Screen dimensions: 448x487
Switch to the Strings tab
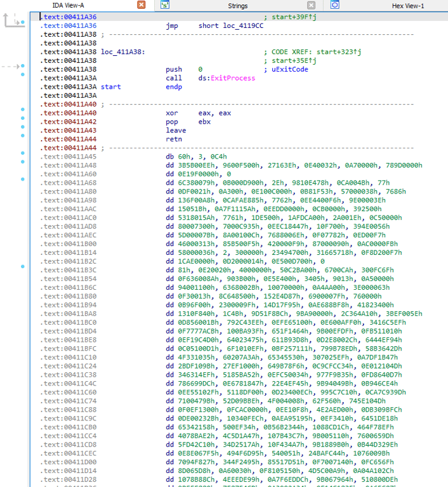pyautogui.click(x=237, y=6)
